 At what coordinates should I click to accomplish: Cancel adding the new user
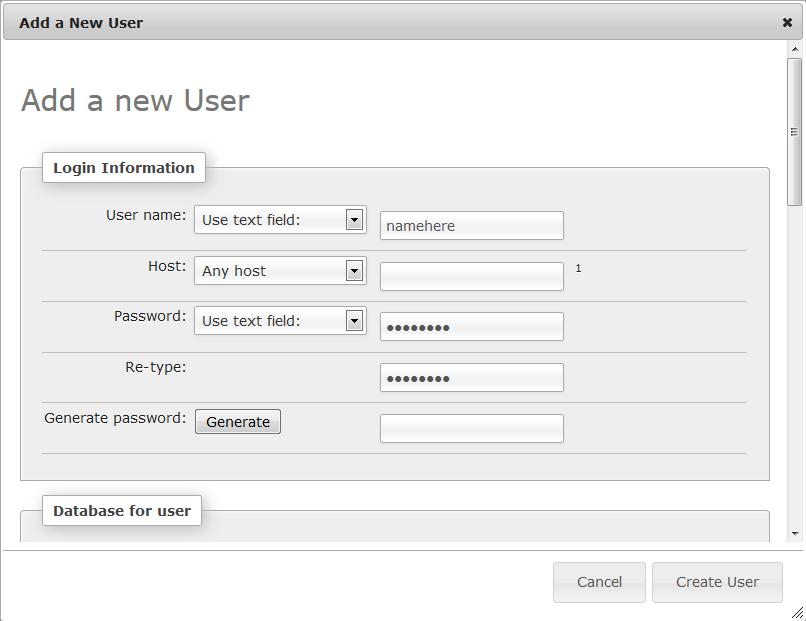coord(599,582)
